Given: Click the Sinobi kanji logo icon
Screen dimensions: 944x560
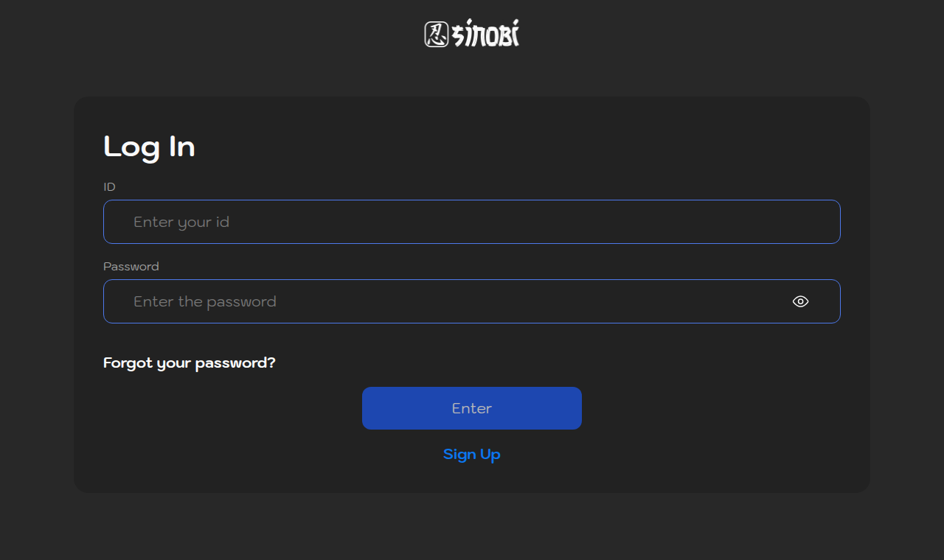Looking at the screenshot, I should 437,34.
